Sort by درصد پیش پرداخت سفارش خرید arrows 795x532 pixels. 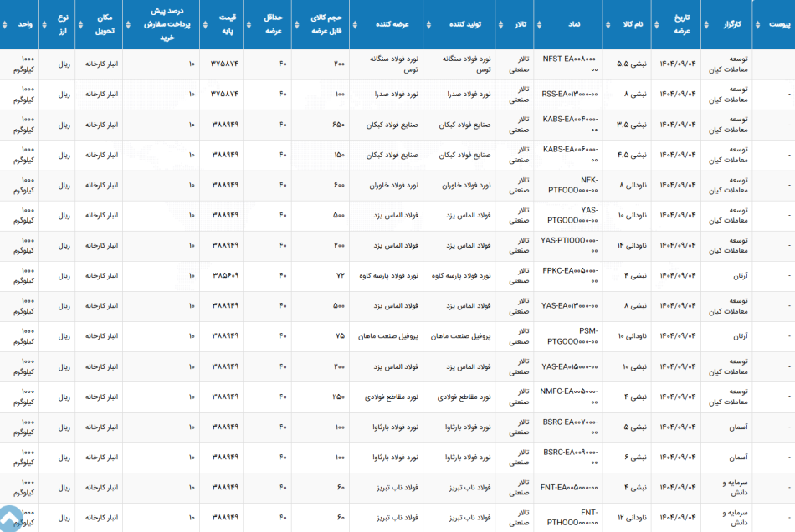pos(128,24)
